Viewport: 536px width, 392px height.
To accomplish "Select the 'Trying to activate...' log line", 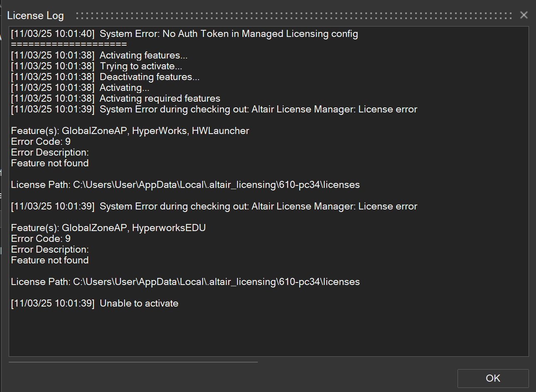I will coord(97,66).
